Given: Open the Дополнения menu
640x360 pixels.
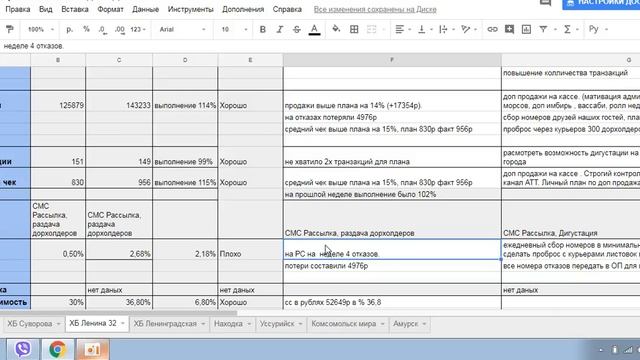Looking at the screenshot, I should [x=243, y=9].
